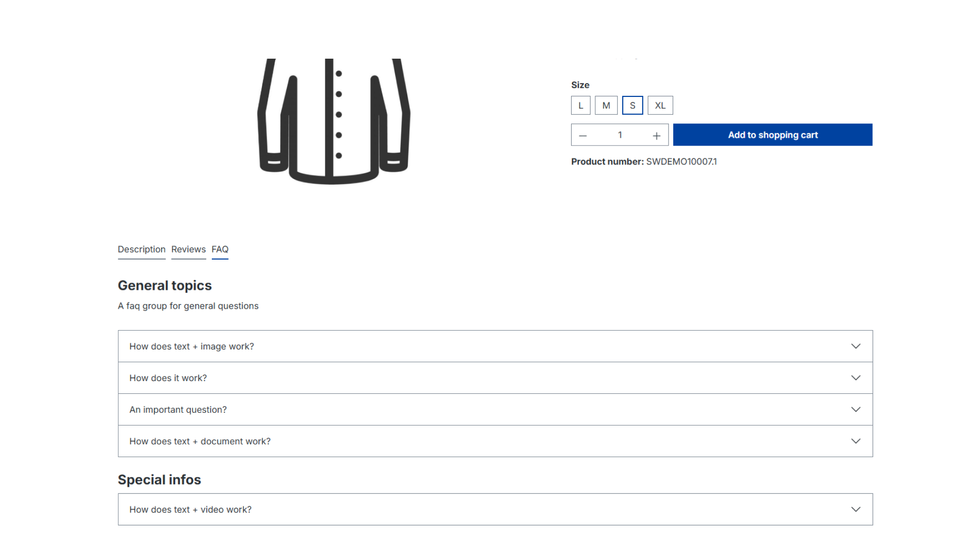Click the 'General topics' heading
The image size is (980, 551).
164,286
